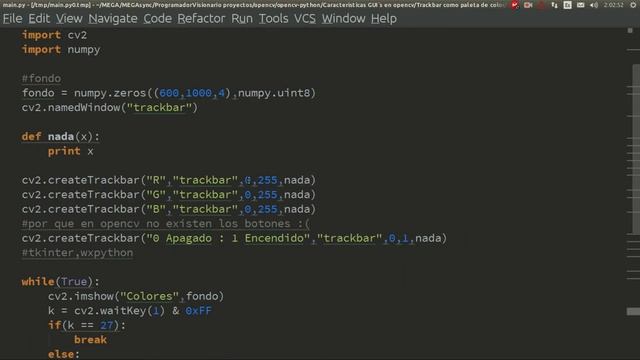Click the editor vertical scrollbar thumb

[x=636, y=149]
